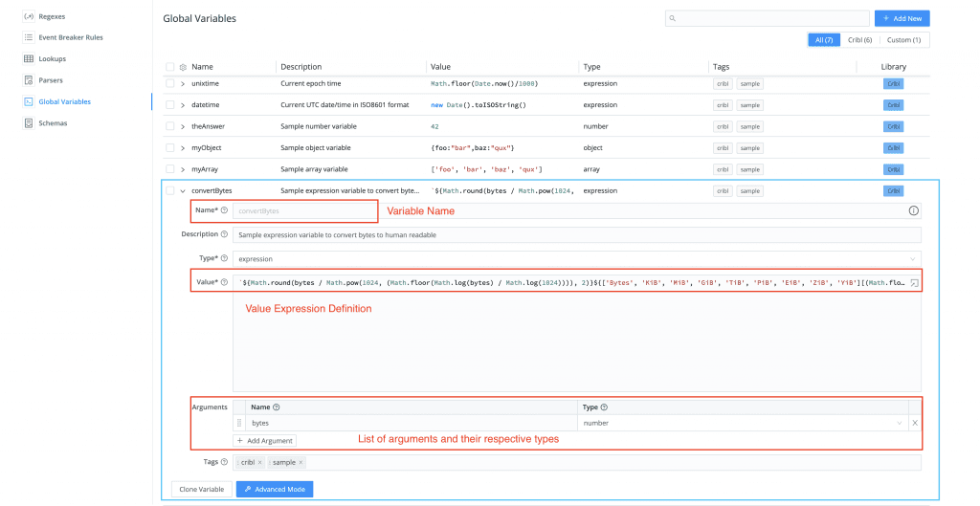This screenshot has height=506, width=980.
Task: Expand the Value expression editor icon
Action: 914,283
